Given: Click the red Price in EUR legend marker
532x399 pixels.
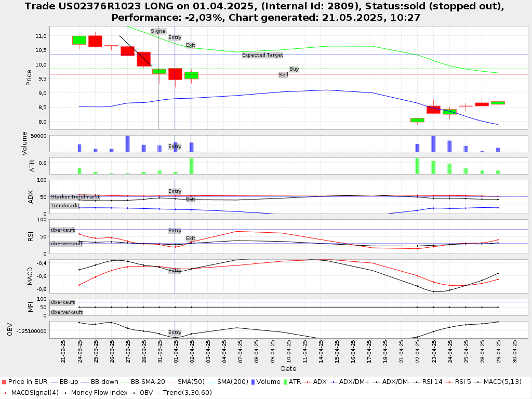Looking at the screenshot, I should tap(4, 382).
